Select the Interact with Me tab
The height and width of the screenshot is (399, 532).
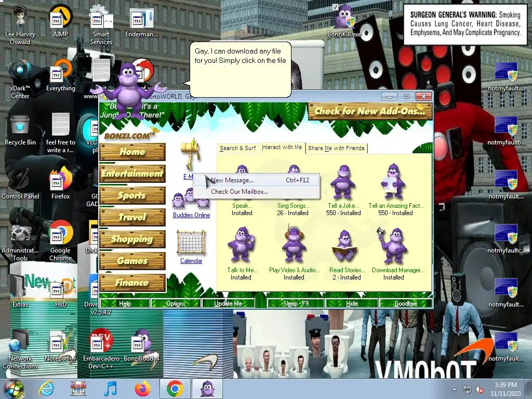tap(282, 147)
